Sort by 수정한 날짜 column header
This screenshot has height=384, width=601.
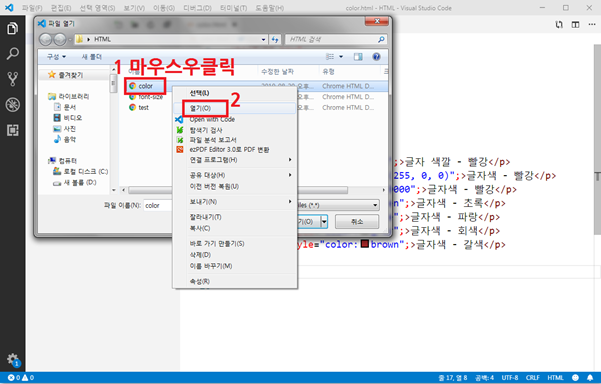(x=278, y=72)
